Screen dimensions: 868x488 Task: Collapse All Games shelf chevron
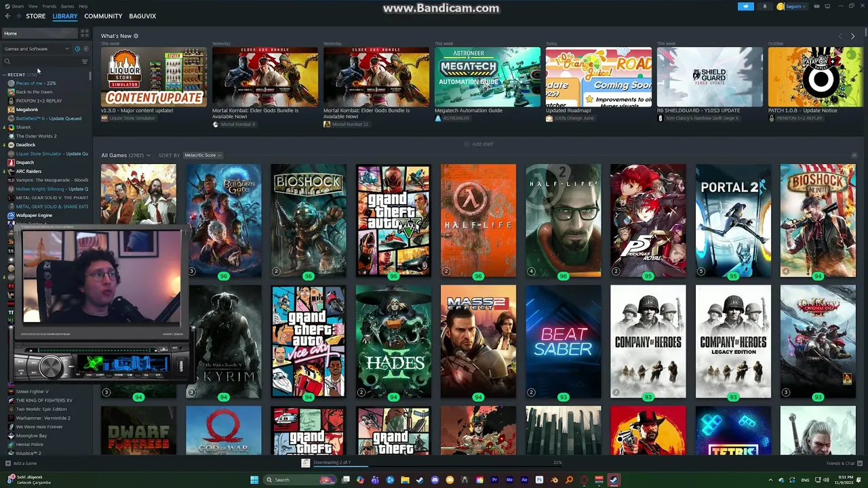click(854, 155)
